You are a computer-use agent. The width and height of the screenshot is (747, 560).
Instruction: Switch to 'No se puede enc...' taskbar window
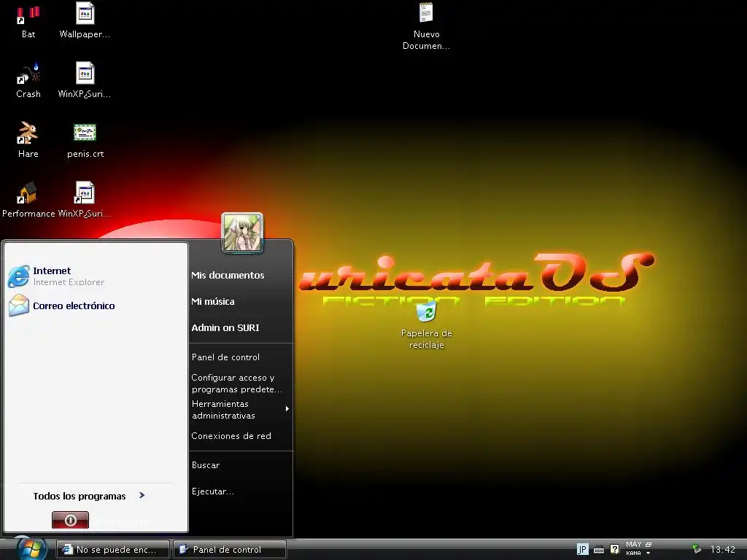[x=113, y=550]
